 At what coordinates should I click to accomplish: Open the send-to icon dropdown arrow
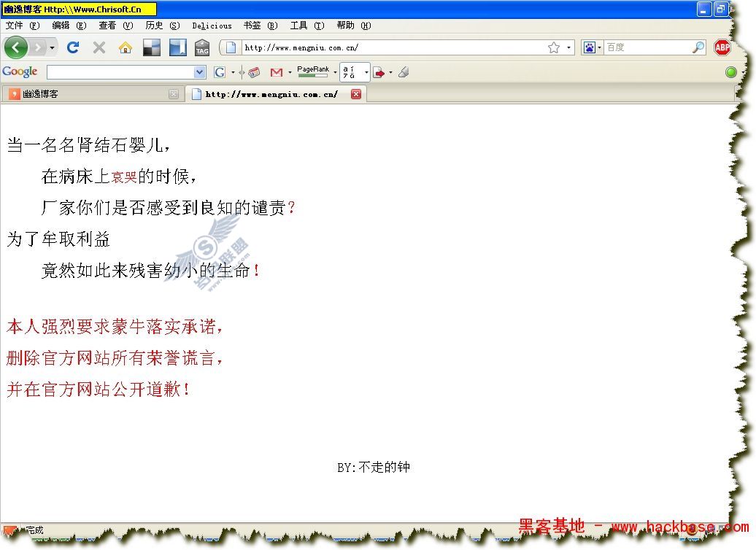(390, 72)
